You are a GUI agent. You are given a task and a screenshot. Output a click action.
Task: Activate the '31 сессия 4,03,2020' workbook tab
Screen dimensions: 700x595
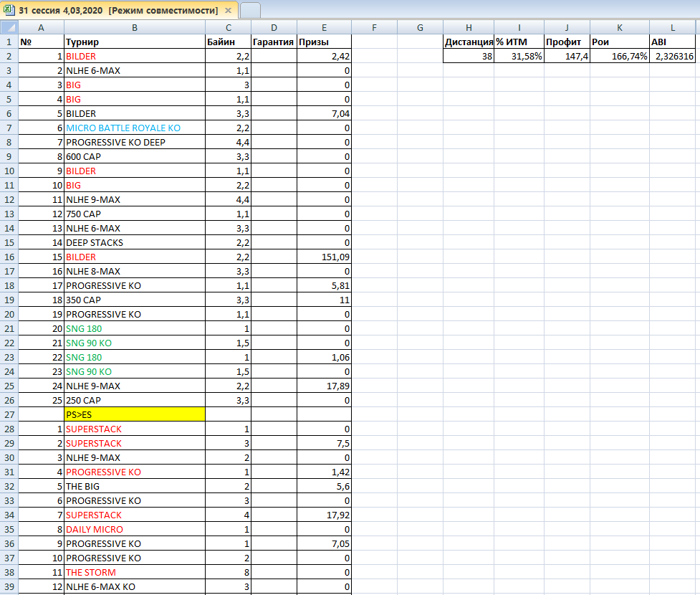click(118, 10)
